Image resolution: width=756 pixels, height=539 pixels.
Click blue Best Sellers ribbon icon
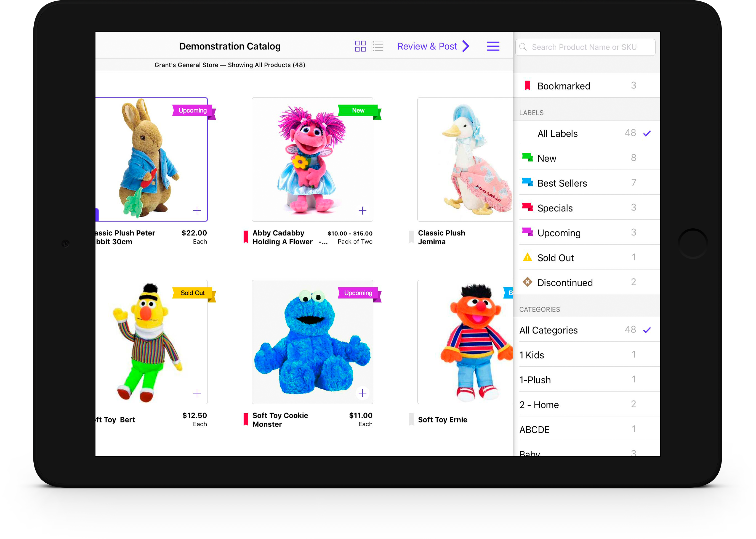(x=527, y=182)
